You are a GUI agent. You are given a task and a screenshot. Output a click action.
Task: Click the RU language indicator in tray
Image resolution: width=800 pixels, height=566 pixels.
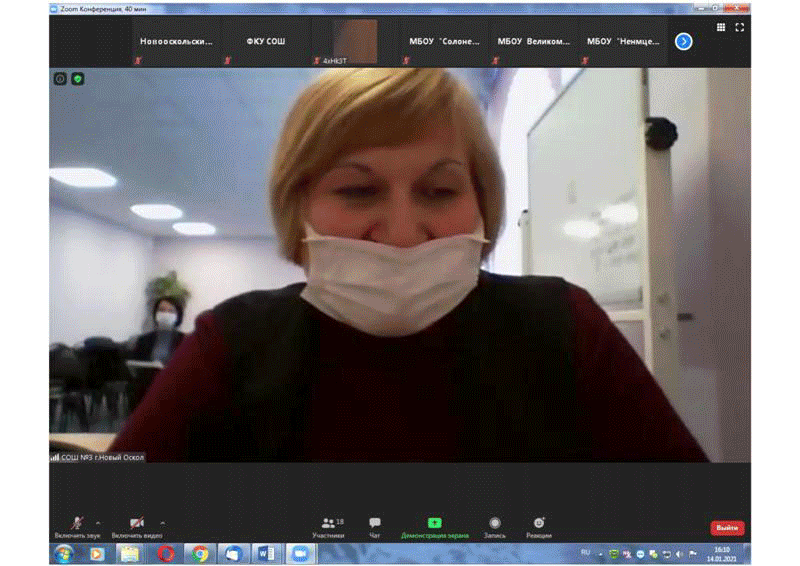pos(586,552)
